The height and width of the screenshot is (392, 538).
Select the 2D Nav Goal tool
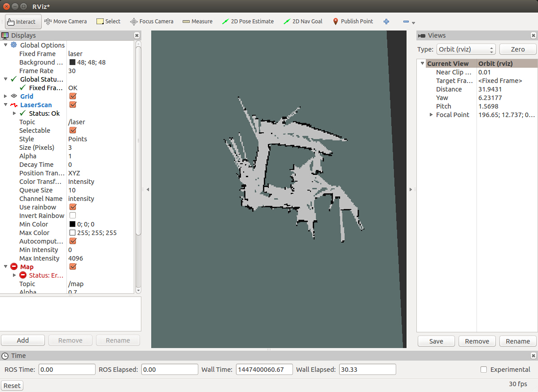(303, 22)
